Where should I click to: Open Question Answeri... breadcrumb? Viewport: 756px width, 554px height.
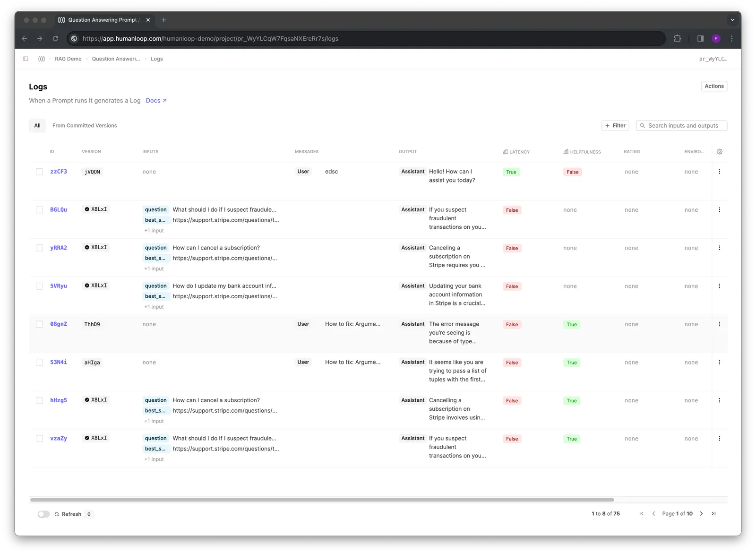116,59
